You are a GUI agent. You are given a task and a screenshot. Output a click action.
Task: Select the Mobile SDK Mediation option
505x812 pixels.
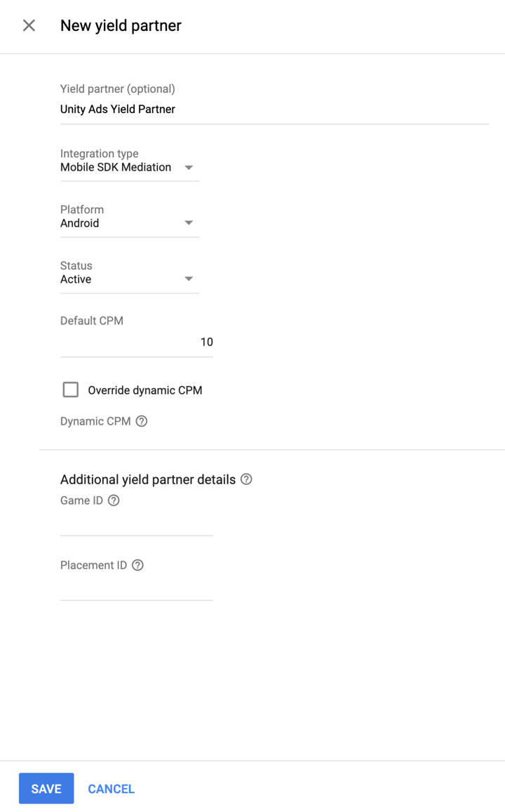pyautogui.click(x=116, y=167)
